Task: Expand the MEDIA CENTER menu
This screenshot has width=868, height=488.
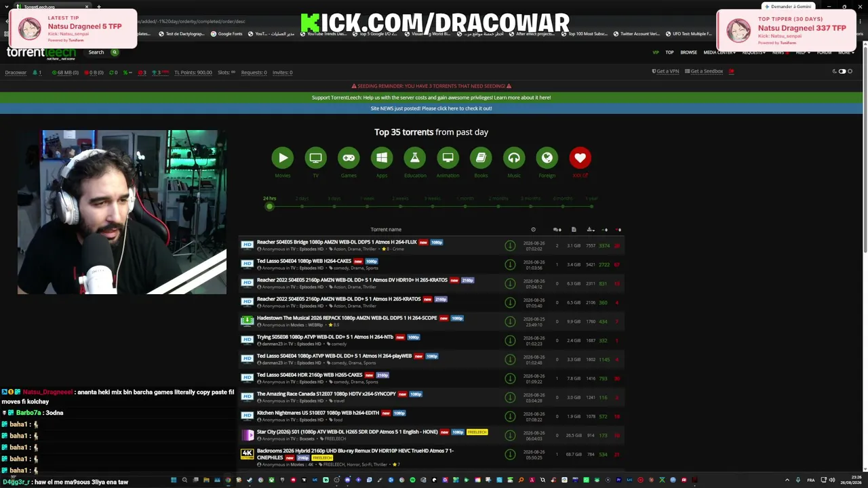Action: tap(718, 52)
